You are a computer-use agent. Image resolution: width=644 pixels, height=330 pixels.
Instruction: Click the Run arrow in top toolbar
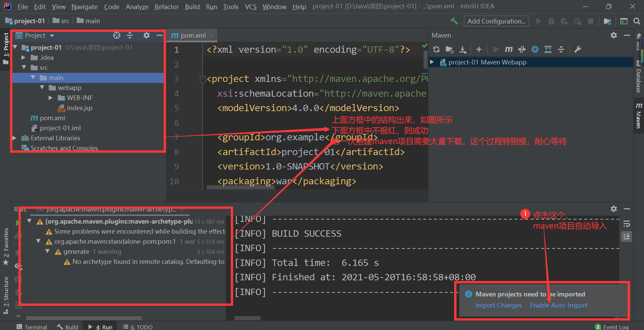[x=539, y=21]
